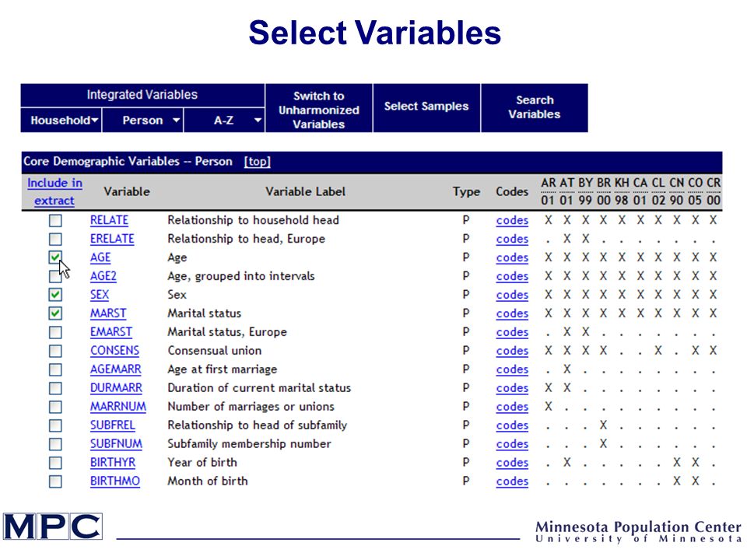Open the MARRNUM variable link

point(118,407)
